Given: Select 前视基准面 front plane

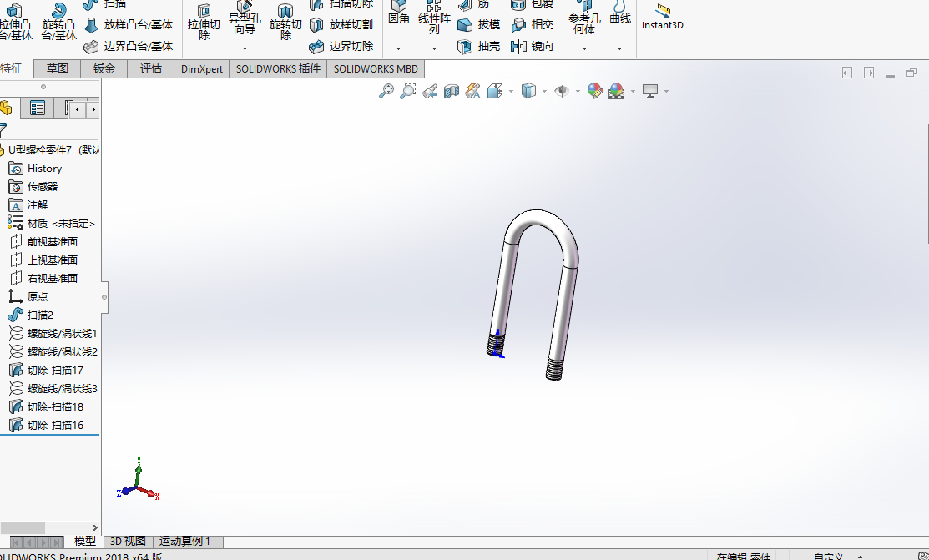Looking at the screenshot, I should click(x=43, y=242).
